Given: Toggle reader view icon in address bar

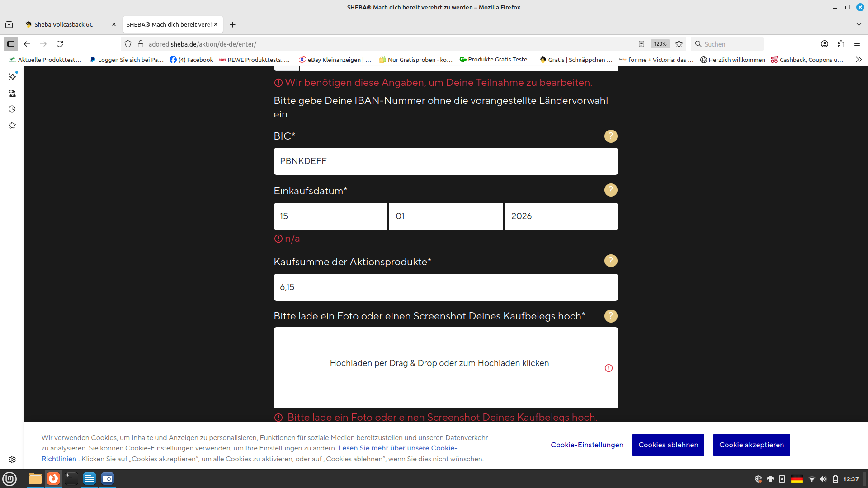Looking at the screenshot, I should [x=641, y=44].
